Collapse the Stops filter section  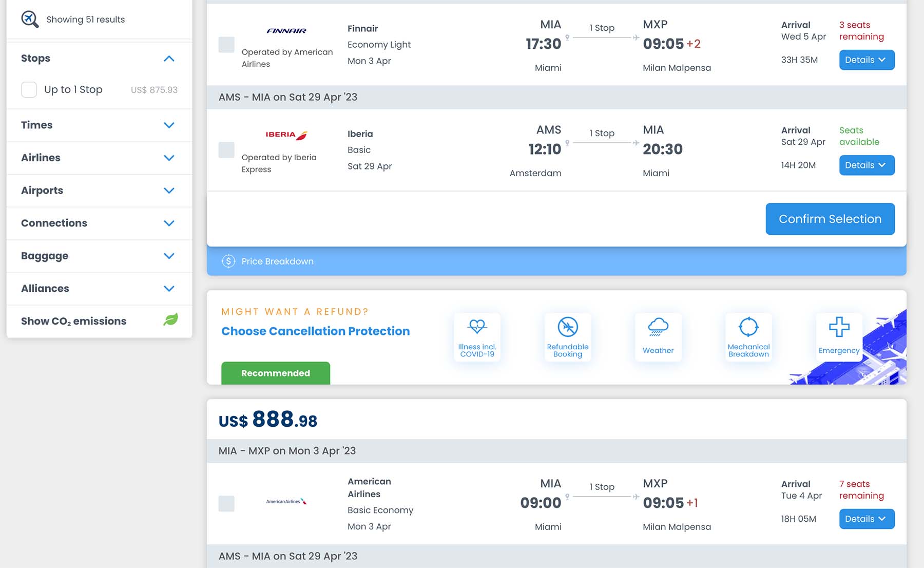(x=169, y=59)
